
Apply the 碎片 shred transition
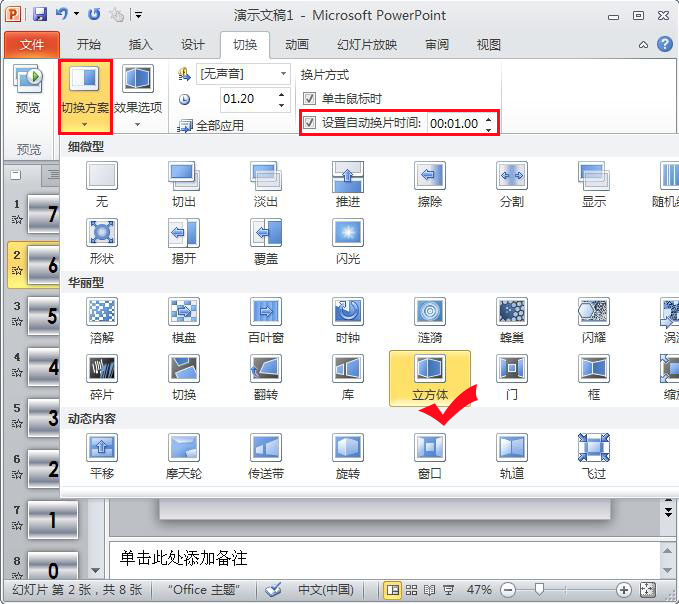click(x=102, y=378)
